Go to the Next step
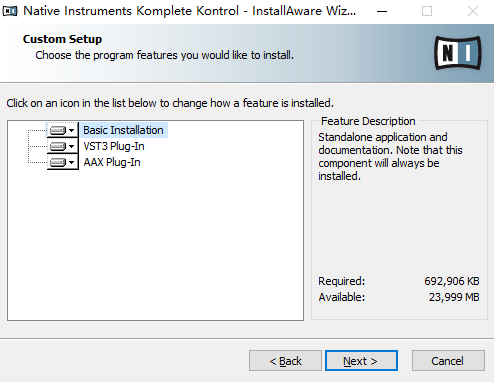Image resolution: width=494 pixels, height=382 pixels. coord(361,361)
